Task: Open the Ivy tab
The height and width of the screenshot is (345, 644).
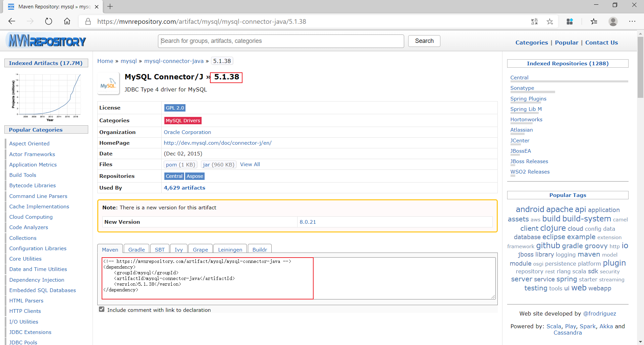Action: (x=179, y=250)
